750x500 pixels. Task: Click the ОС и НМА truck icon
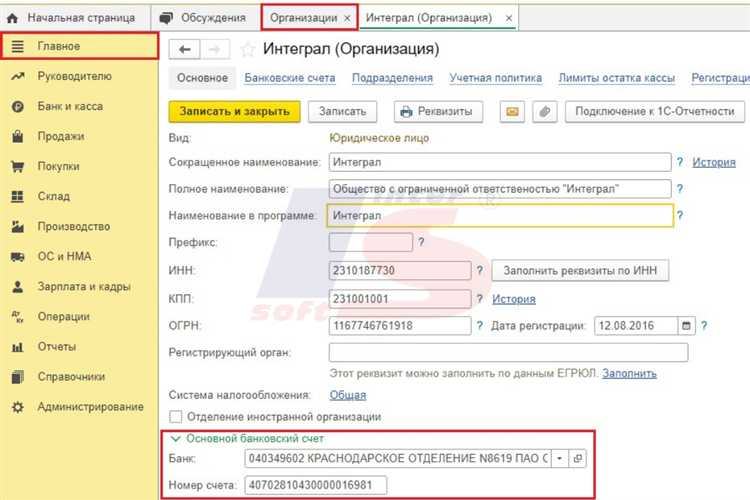point(18,257)
